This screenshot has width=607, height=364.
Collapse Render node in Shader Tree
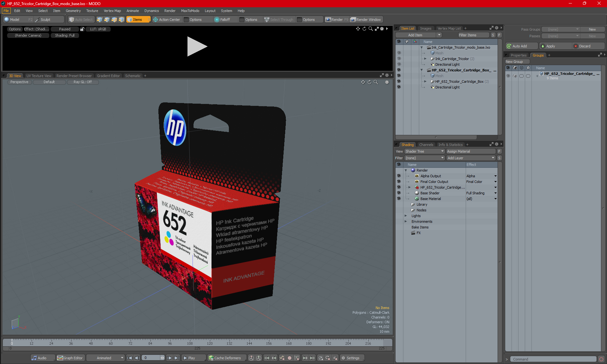click(x=406, y=170)
